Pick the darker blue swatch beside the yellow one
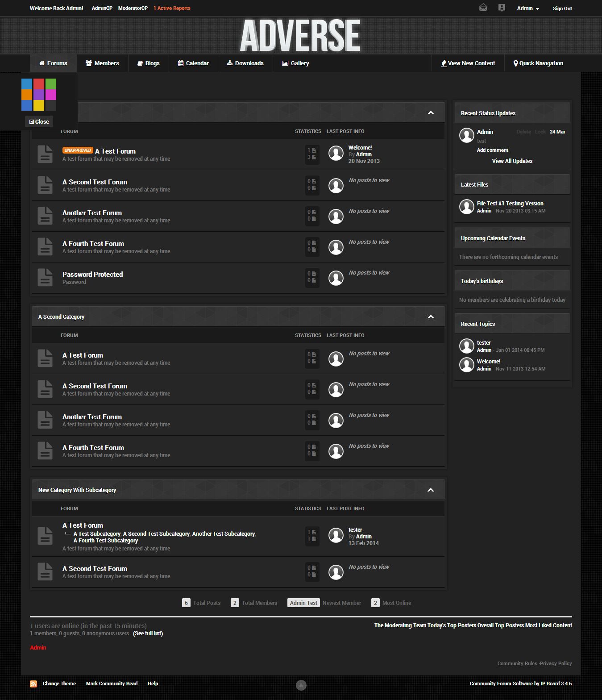Image resolution: width=602 pixels, height=700 pixels. (27, 105)
